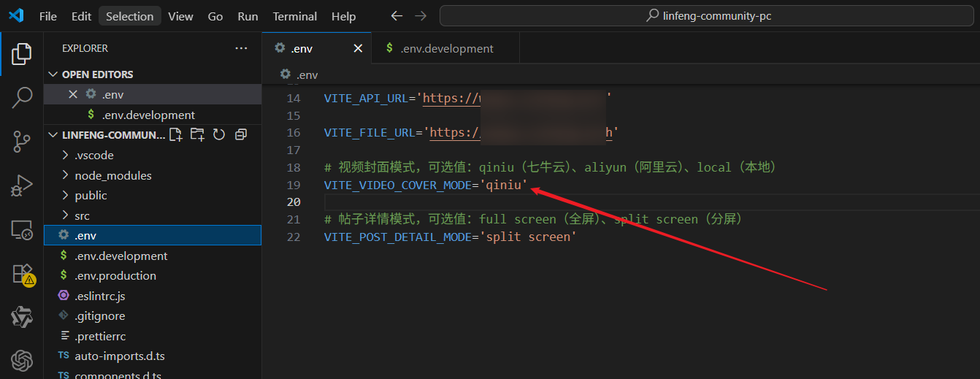
Task: Select .env.development in Open Editors
Action: [x=153, y=115]
